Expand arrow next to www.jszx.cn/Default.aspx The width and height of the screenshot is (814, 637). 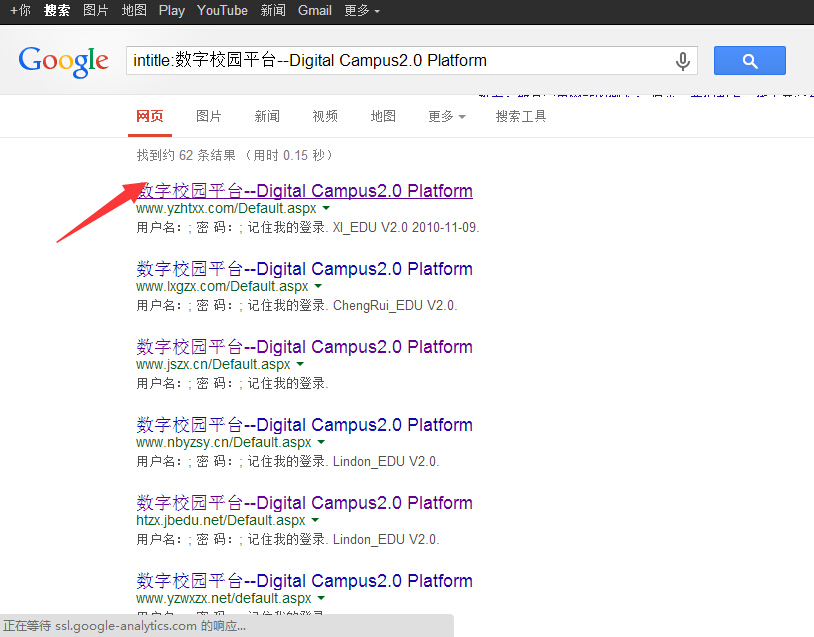pyautogui.click(x=300, y=364)
